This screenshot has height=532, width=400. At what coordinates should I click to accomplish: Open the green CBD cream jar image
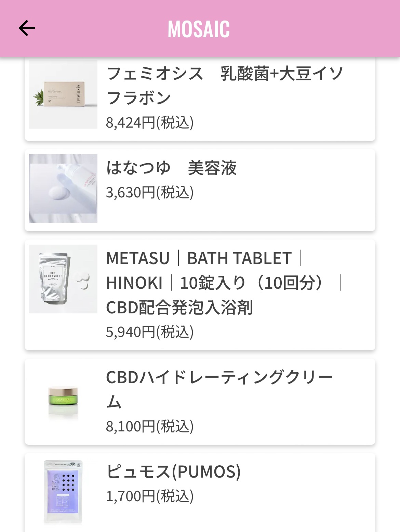coord(63,400)
